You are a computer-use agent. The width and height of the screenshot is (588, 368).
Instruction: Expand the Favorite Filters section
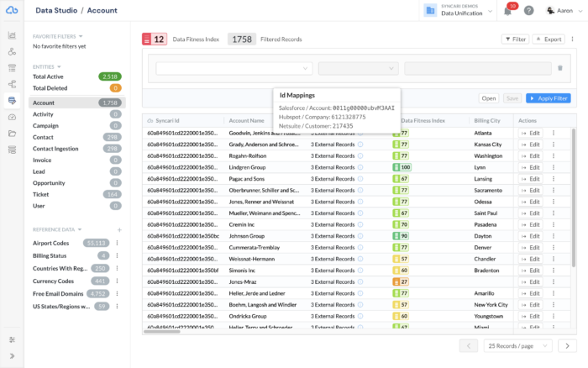tap(57, 36)
